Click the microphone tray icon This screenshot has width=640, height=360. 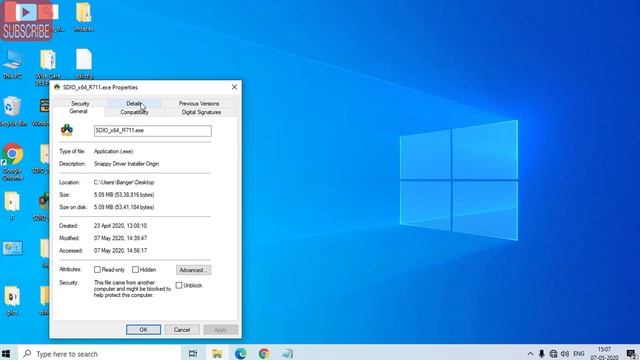pyautogui.click(x=541, y=353)
